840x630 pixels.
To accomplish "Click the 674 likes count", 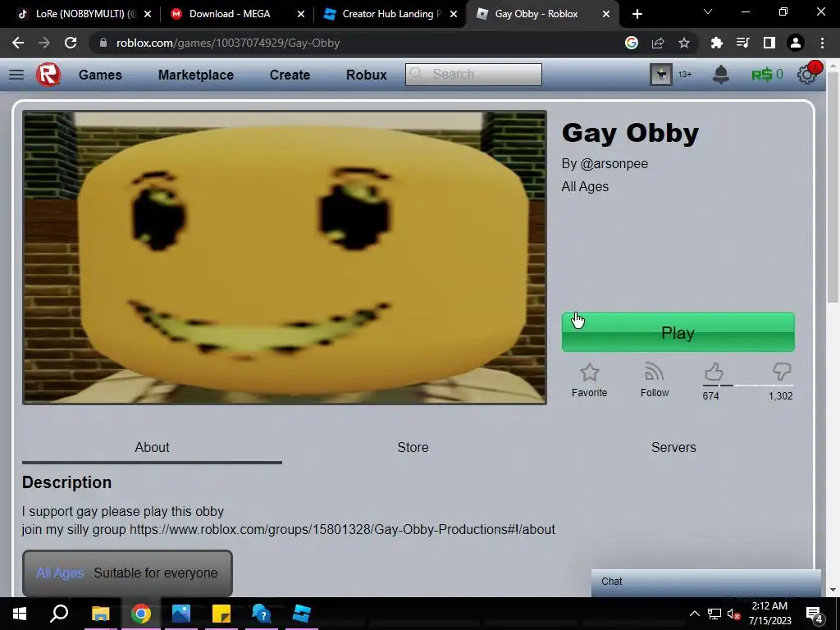I will point(710,396).
